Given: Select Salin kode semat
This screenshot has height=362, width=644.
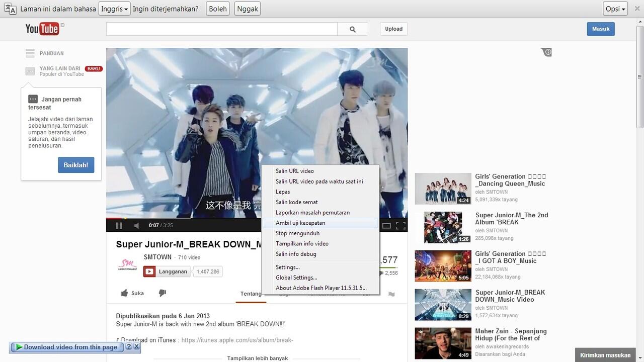Looking at the screenshot, I should click(320, 202).
